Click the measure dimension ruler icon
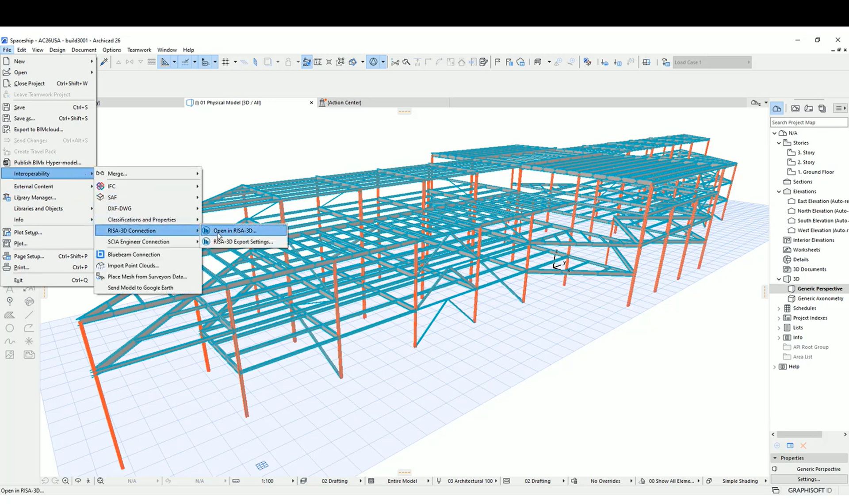The height and width of the screenshot is (504, 849). tap(317, 62)
